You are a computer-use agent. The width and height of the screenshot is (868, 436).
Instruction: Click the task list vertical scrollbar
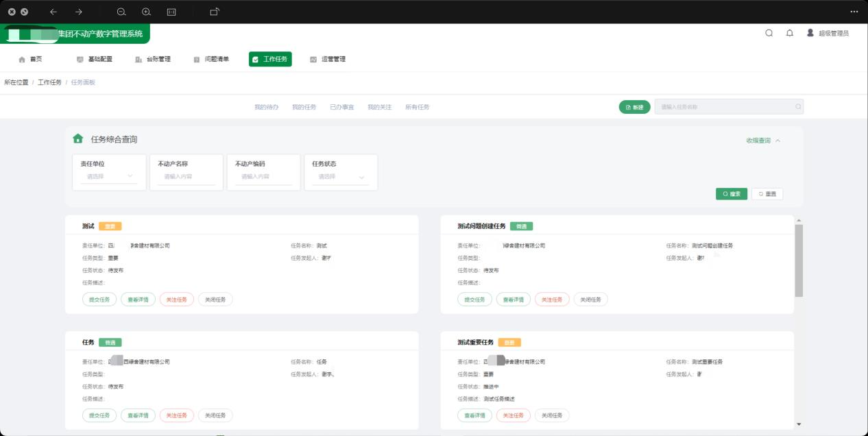click(x=798, y=261)
